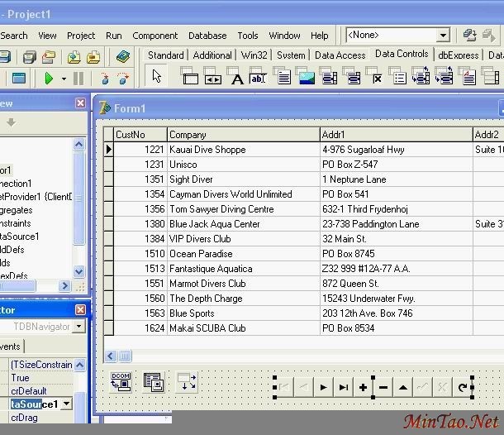The width and height of the screenshot is (504, 435).
Task: Click the navigator's Delete record minus button
Action: click(383, 387)
